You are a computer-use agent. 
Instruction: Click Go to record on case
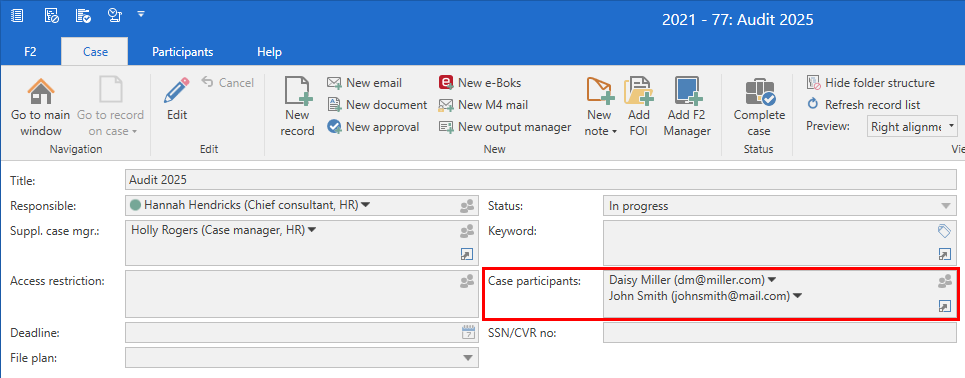(x=111, y=107)
